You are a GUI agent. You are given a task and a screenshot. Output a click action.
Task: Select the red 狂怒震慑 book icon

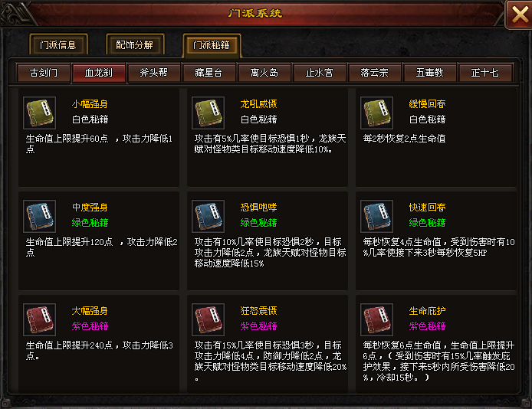tap(208, 319)
